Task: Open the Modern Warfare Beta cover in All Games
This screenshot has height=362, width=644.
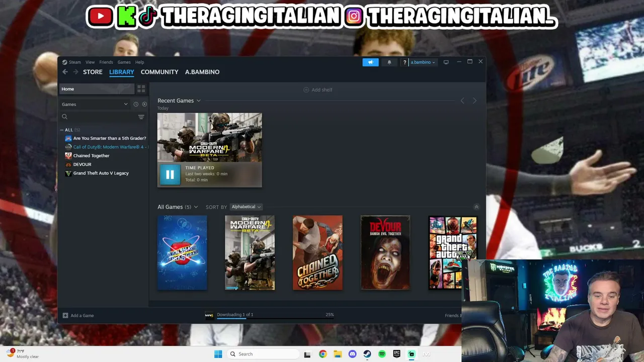Action: [250, 253]
